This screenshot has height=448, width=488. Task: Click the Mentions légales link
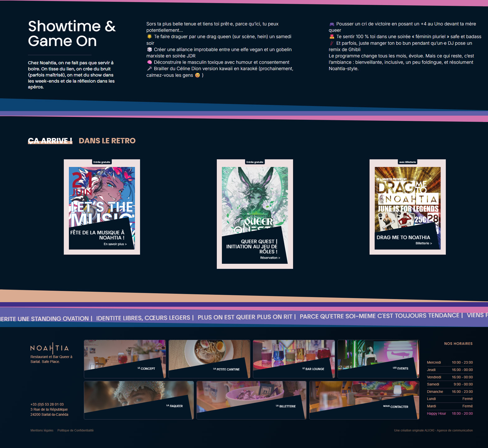42,431
